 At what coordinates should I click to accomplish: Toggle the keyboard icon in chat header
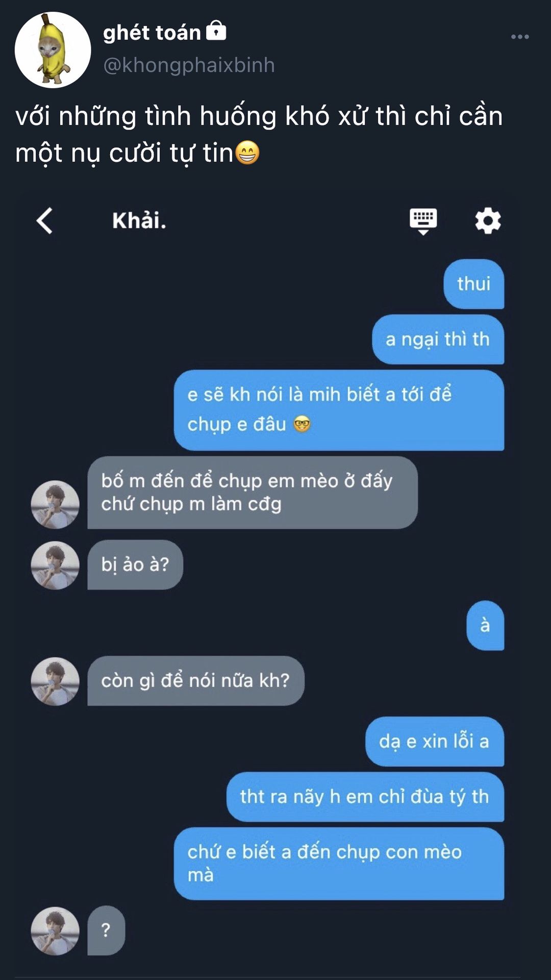423,221
